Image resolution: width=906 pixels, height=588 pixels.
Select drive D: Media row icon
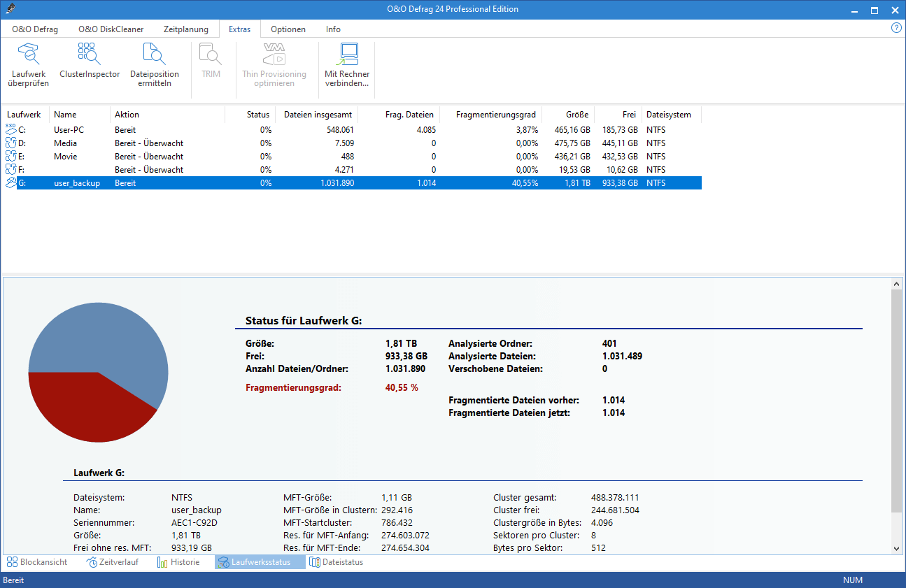(10, 143)
